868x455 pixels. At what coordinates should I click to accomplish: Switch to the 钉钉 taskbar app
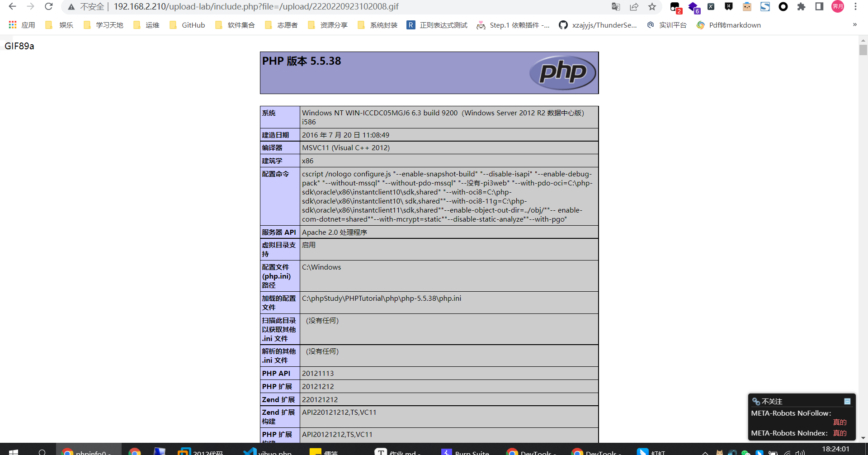coord(651,451)
